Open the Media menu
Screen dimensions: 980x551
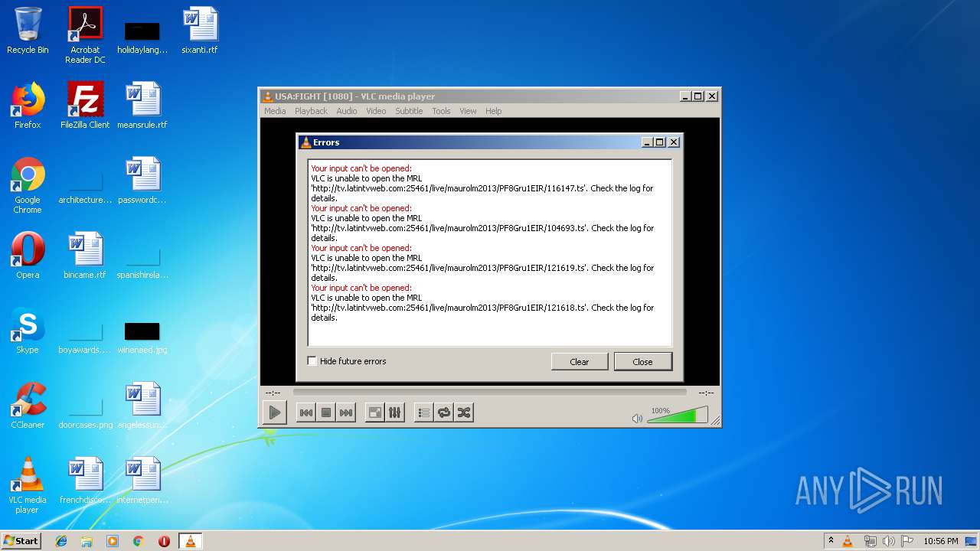(275, 111)
